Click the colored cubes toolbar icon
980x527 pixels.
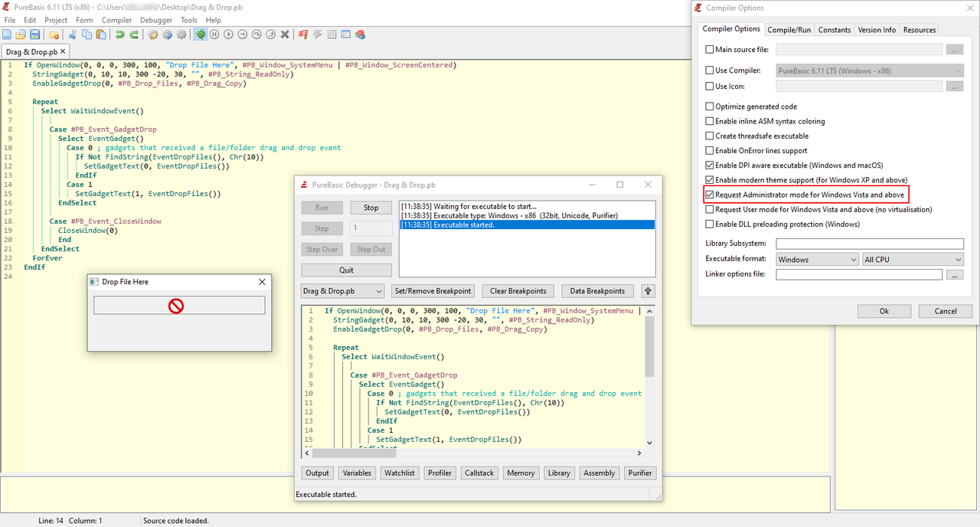click(x=360, y=34)
